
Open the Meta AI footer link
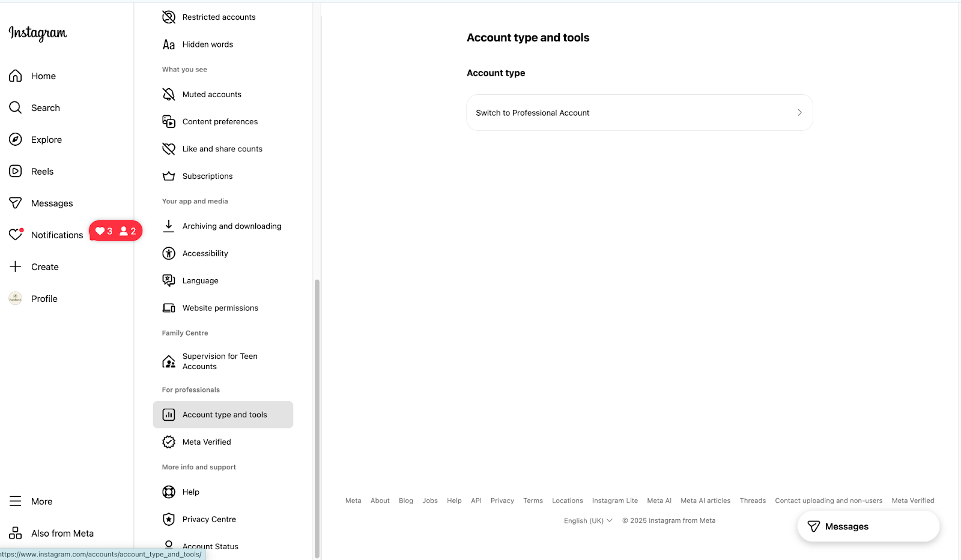coord(659,501)
